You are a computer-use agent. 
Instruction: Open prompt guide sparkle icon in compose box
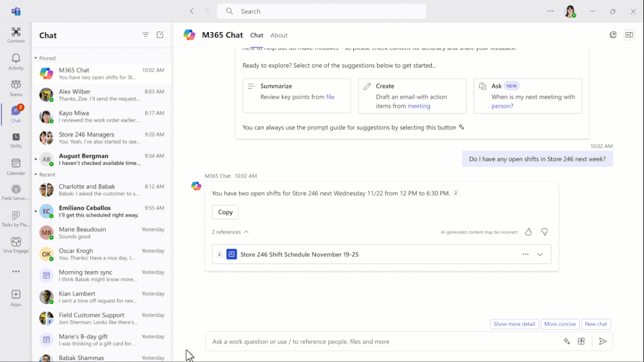[567, 341]
